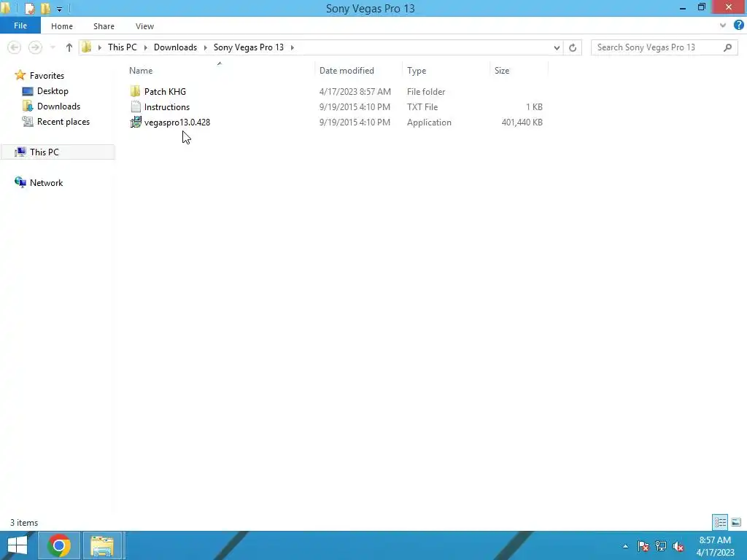Click Sony Vegas Pro 13 breadcrumb
The width and height of the screenshot is (747, 560).
(x=249, y=47)
